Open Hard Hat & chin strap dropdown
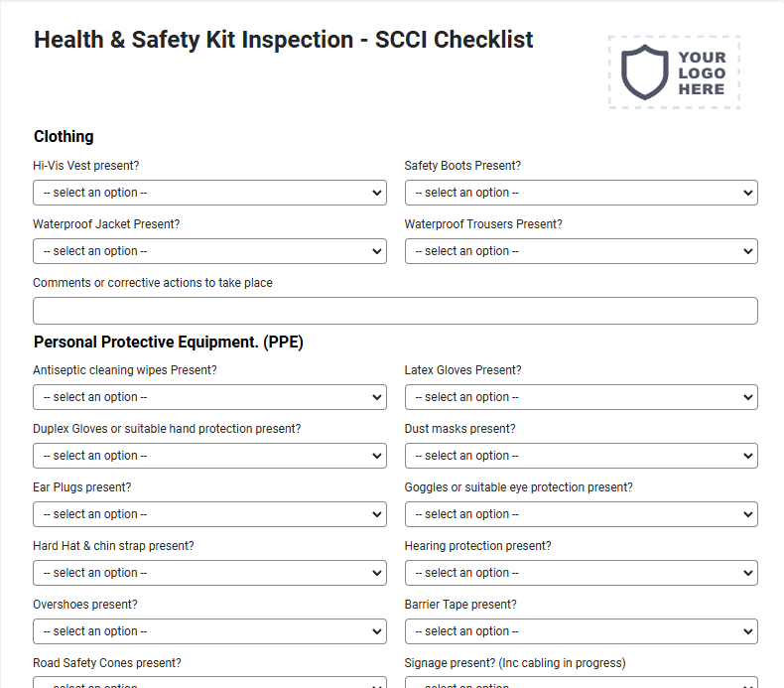Viewport: 784px width, 688px height. [209, 573]
